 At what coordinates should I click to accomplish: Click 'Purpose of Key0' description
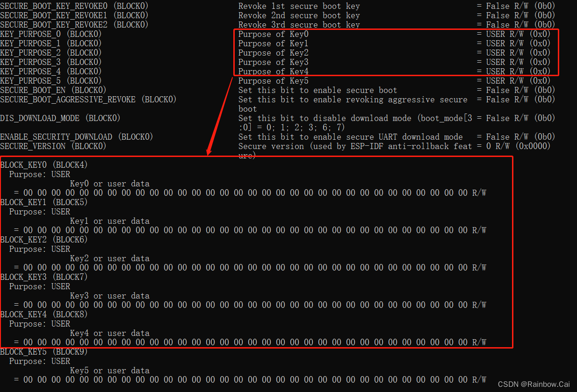274,34
